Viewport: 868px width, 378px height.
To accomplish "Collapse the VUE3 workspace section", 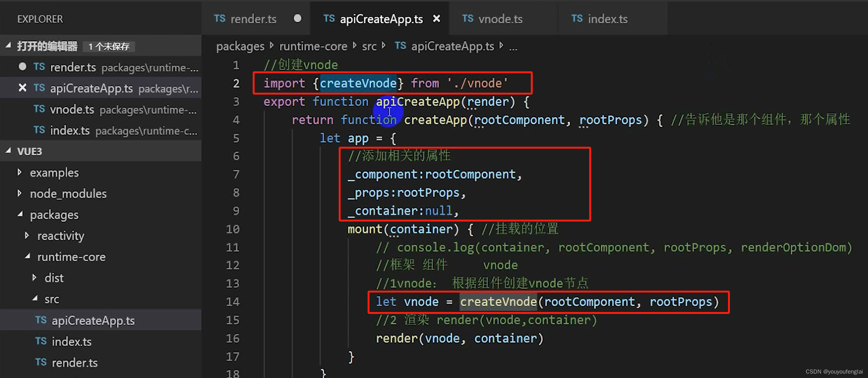I will pyautogui.click(x=8, y=151).
